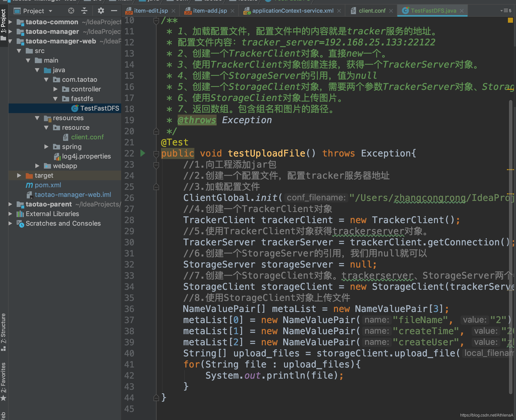Click the taotao-manager-web.iml file icon
Screen dimensions: 516x420
(30, 195)
